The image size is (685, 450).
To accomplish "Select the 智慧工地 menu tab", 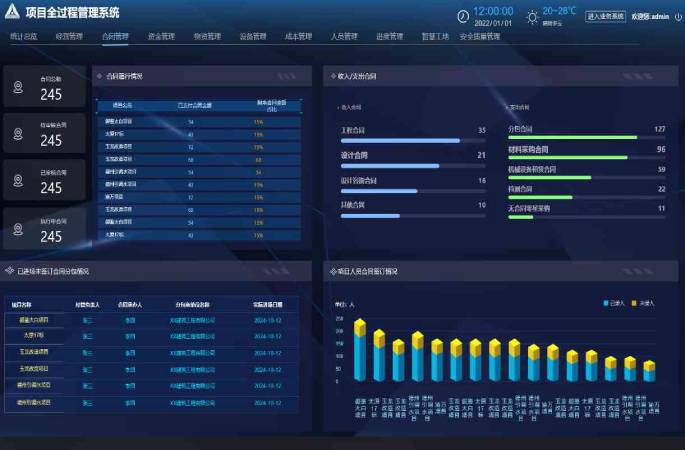I will click(435, 36).
